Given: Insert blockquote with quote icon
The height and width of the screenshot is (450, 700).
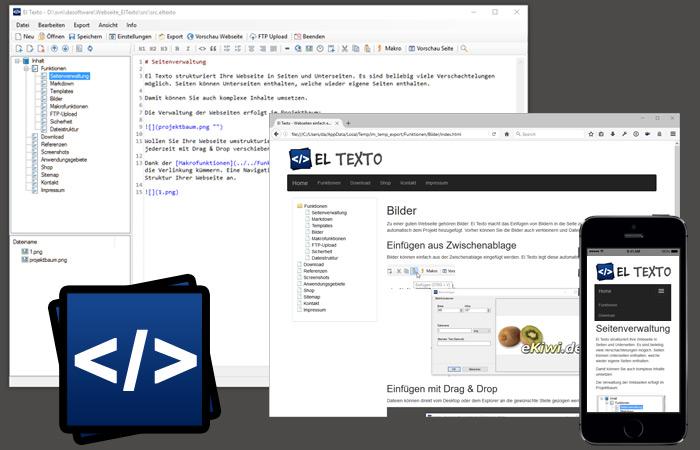Looking at the screenshot, I should 213,49.
